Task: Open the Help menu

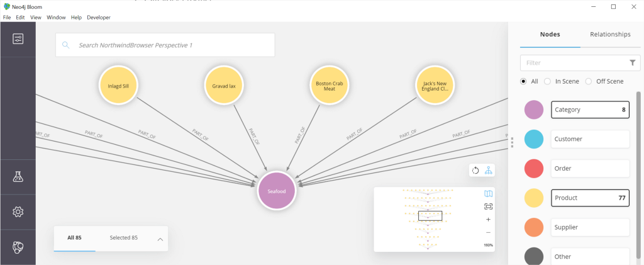Action: [x=76, y=18]
